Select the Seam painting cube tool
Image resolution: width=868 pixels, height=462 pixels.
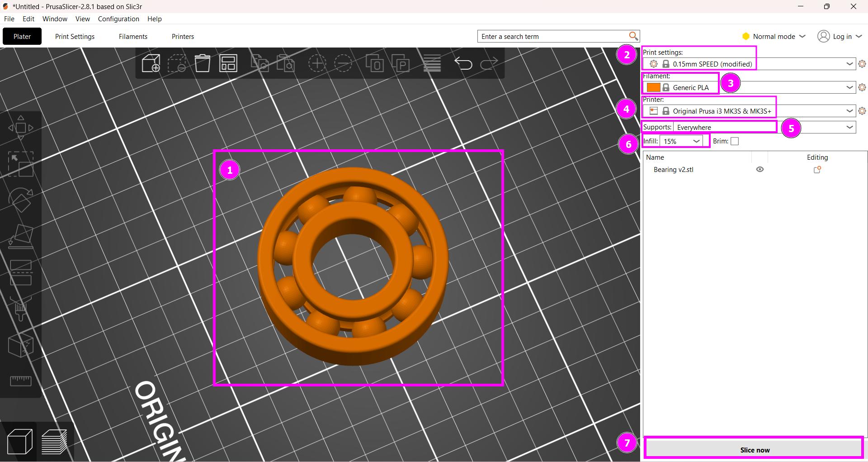(21, 345)
